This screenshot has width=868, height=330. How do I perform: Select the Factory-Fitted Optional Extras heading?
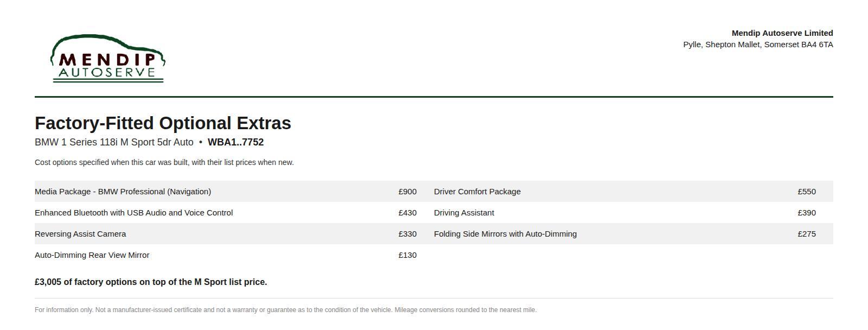click(x=163, y=123)
